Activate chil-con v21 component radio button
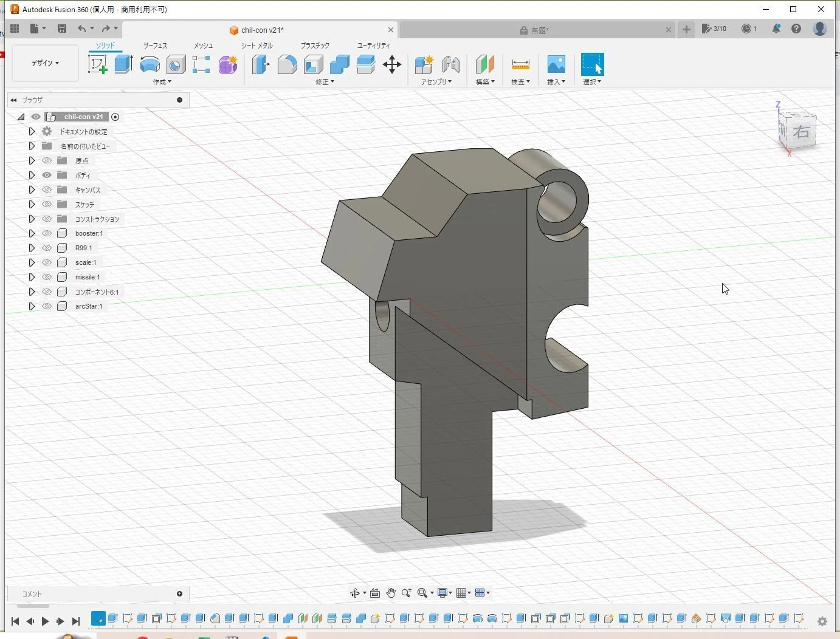 click(x=115, y=117)
